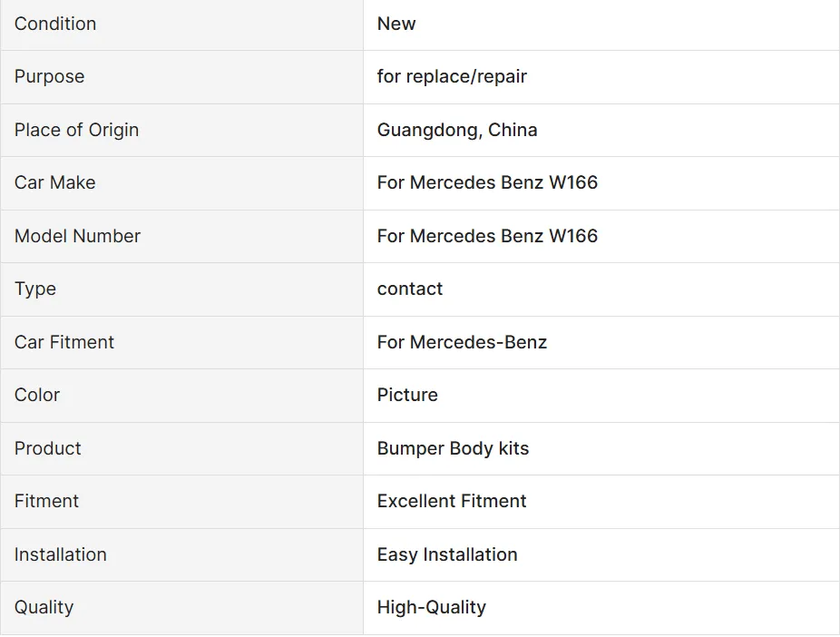Select the 'contact' type value
This screenshot has height=637, width=840.
coord(410,289)
